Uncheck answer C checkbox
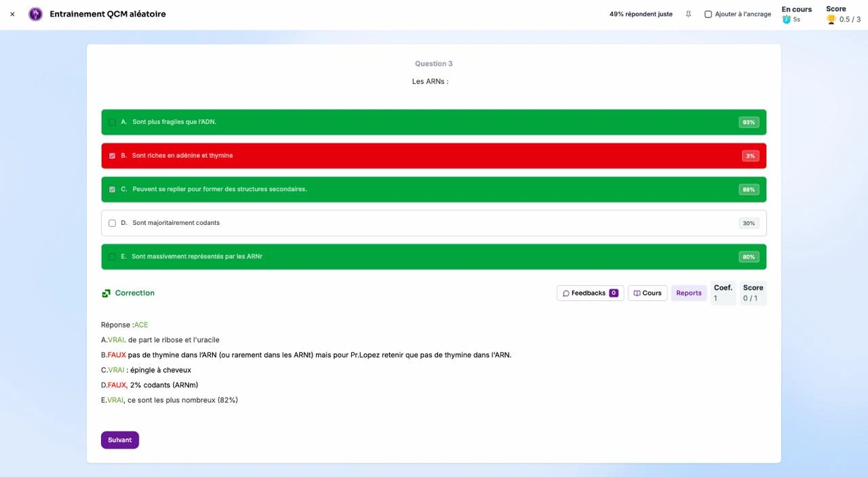 pos(113,190)
